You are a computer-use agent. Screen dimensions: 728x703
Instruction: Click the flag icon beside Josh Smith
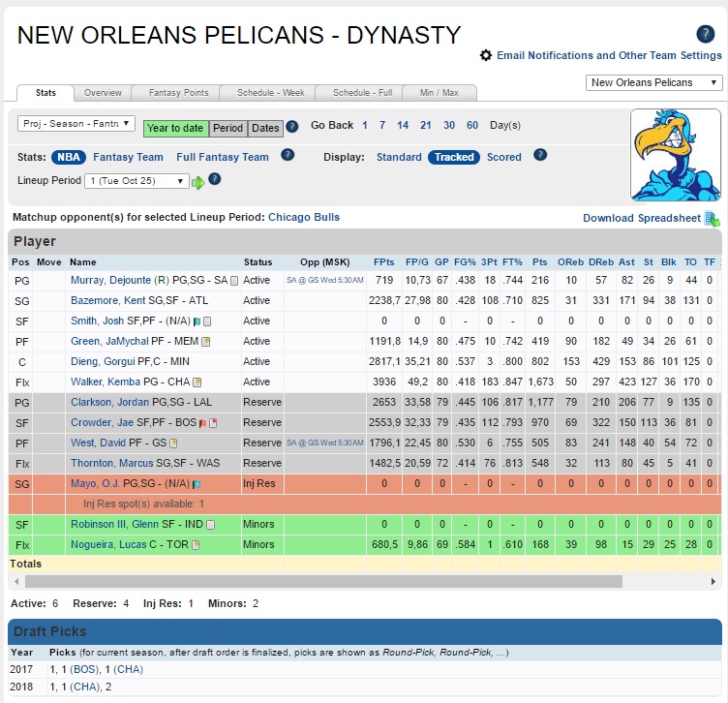tap(197, 321)
